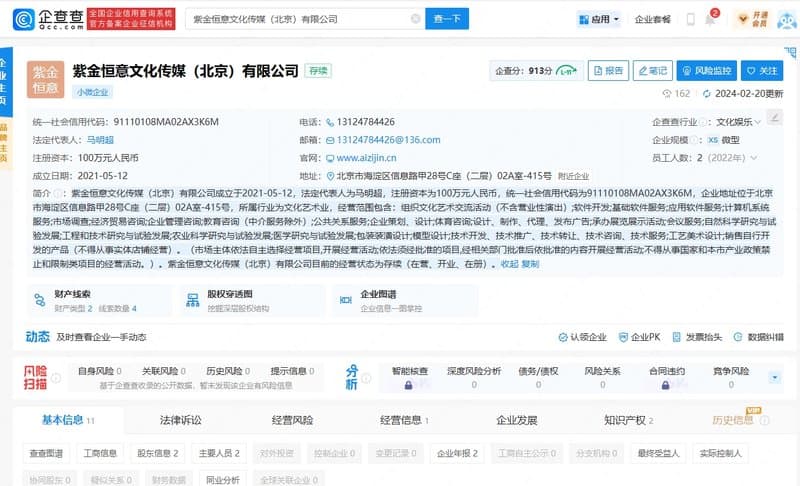Open the 财产线索 card
Image resolution: width=800 pixels, height=486 pixels.
coord(100,300)
